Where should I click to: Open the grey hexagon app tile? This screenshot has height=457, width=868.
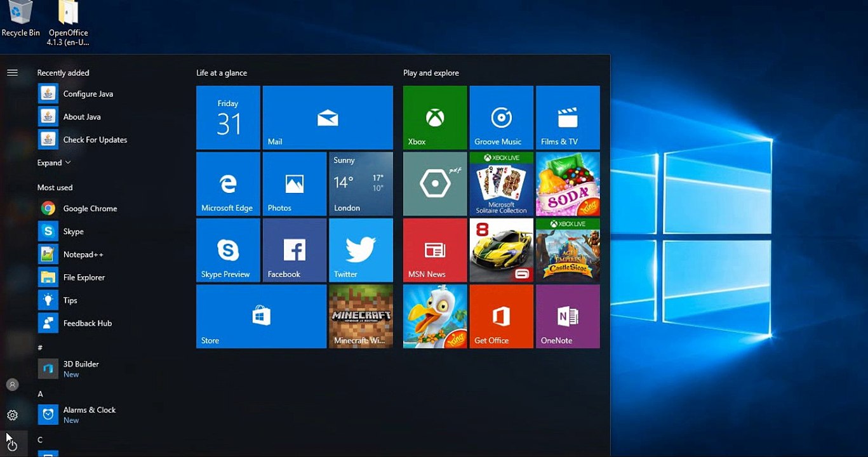[x=435, y=184]
